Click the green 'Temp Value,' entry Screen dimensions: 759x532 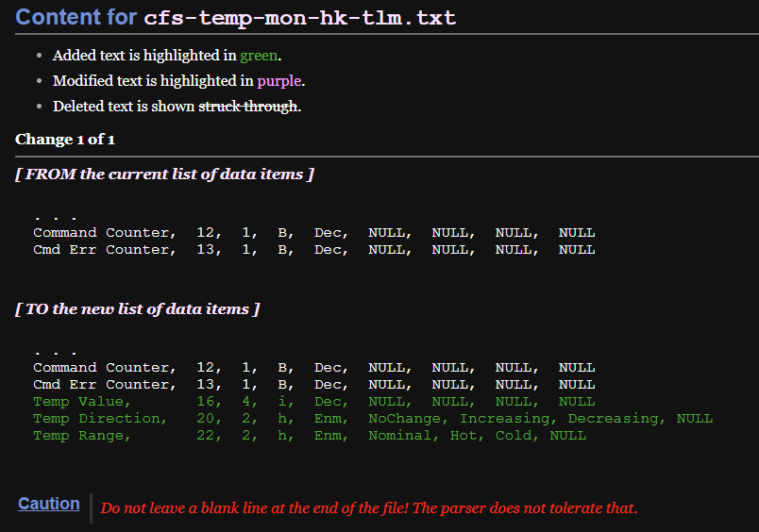click(x=77, y=402)
